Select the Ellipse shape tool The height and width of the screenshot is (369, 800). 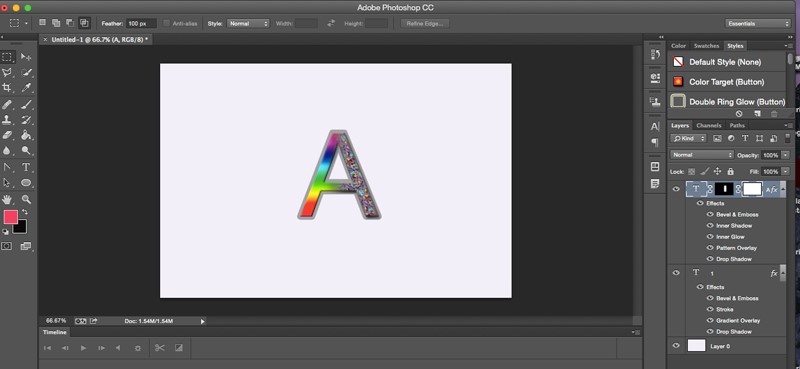click(26, 182)
